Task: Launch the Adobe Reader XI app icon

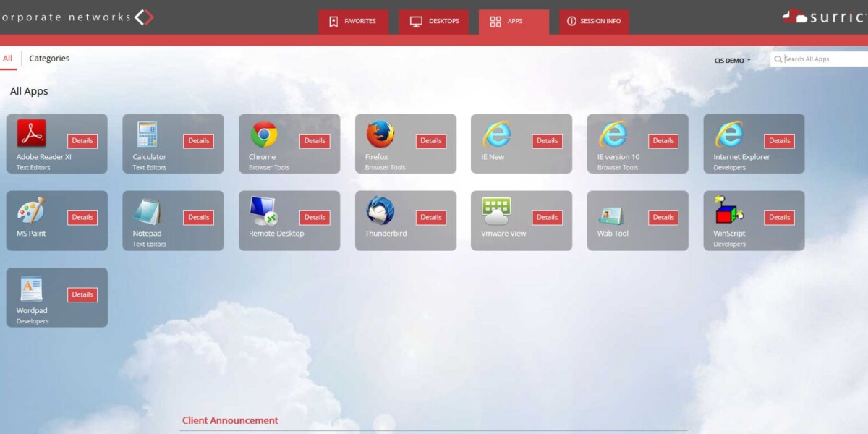Action: pos(31,134)
